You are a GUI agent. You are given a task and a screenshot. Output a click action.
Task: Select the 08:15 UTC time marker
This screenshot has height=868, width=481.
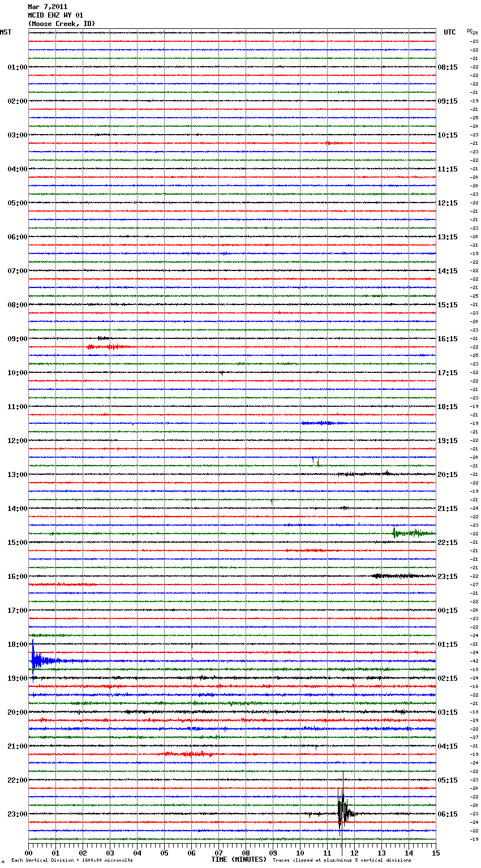447,67
